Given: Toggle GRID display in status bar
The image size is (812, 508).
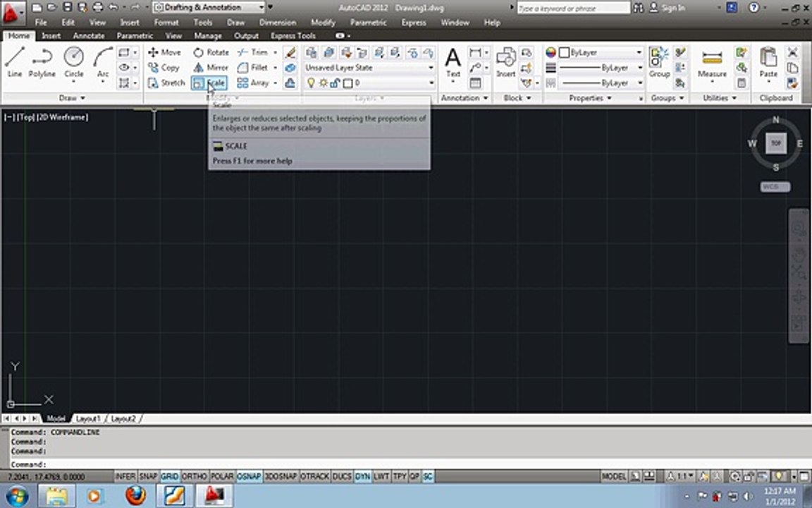Looking at the screenshot, I should [x=169, y=476].
